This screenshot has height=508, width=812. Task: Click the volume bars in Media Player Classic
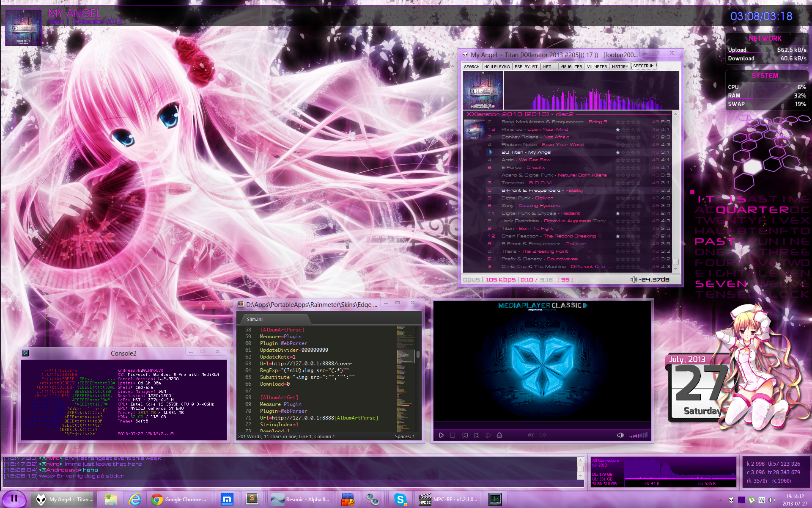[638, 435]
